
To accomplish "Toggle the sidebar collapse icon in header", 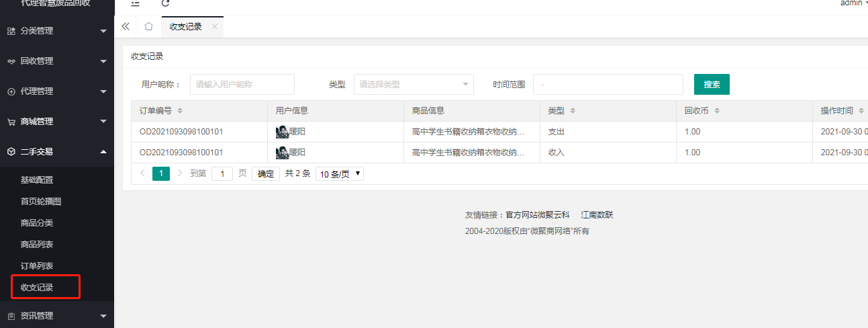I will coord(135,3).
